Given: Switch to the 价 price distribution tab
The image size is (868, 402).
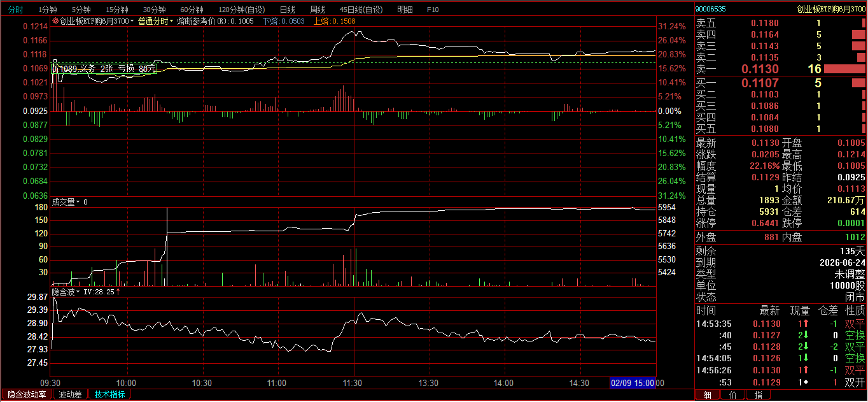Looking at the screenshot, I should point(732,395).
